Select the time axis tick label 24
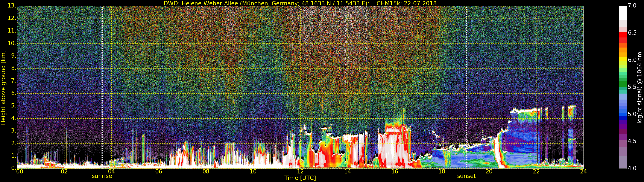The width and height of the screenshot is (644, 182). coord(583,172)
